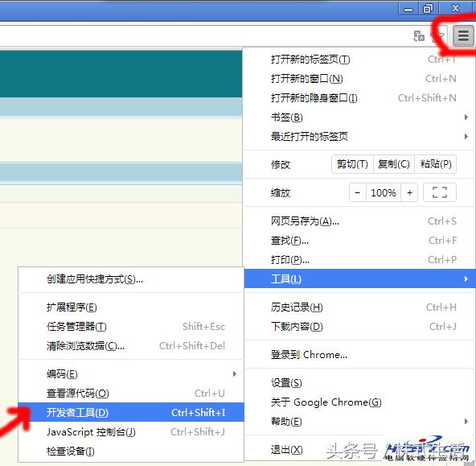
Task: Open 关于 Google Chrome(G)
Action: [359, 402]
